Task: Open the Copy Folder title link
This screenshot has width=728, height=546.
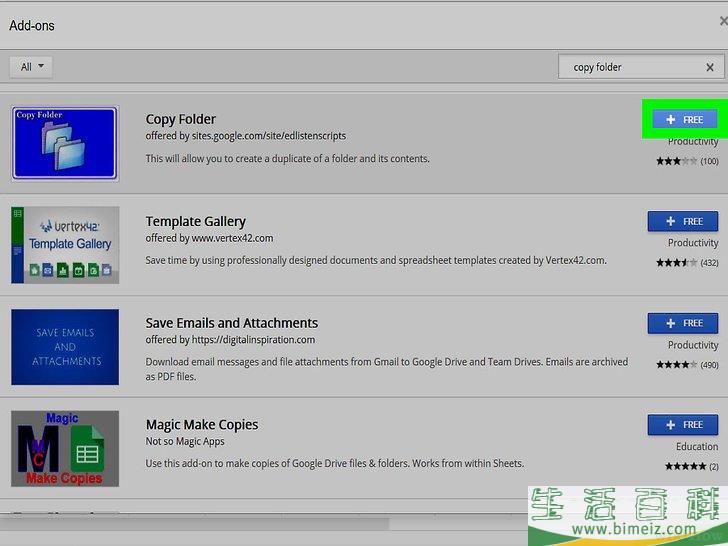Action: (181, 119)
